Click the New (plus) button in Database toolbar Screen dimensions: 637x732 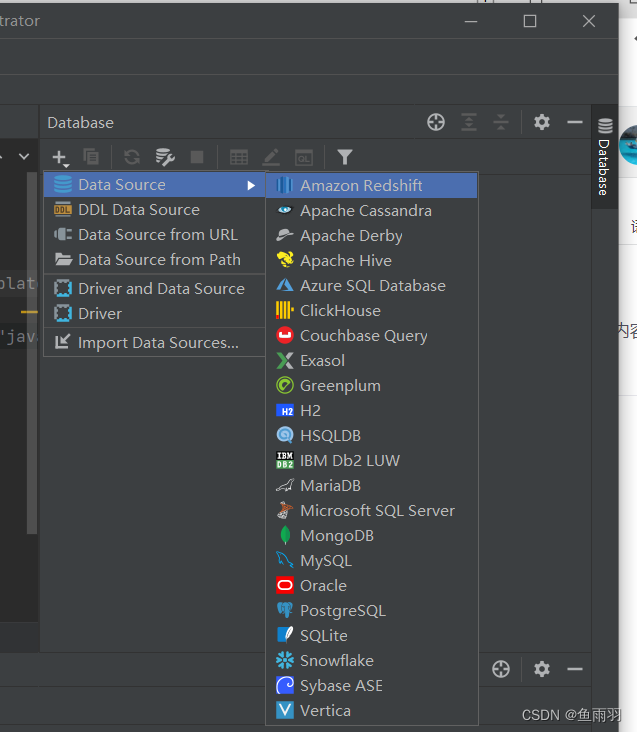click(60, 158)
